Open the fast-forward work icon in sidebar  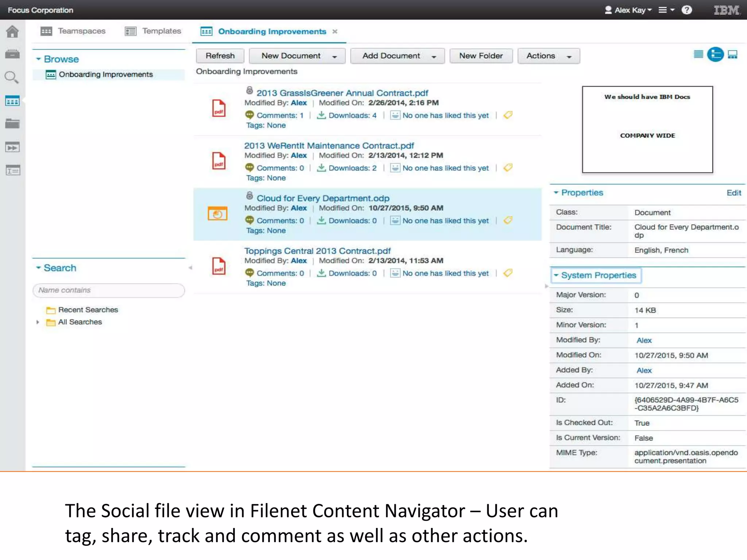coord(12,147)
